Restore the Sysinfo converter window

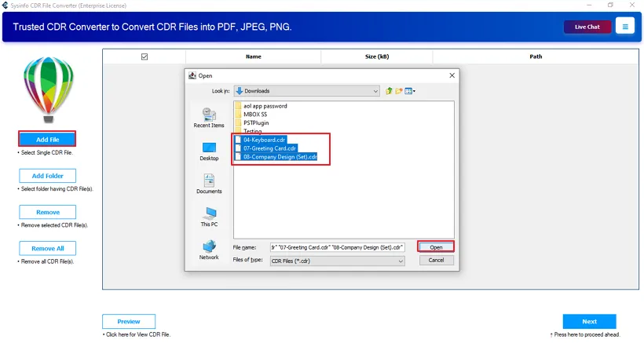(x=610, y=5)
